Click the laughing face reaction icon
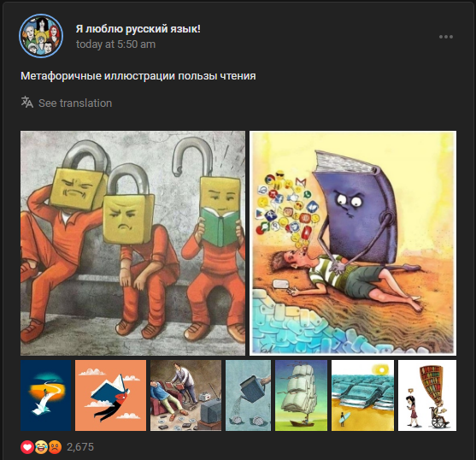The image size is (476, 460). (41, 447)
